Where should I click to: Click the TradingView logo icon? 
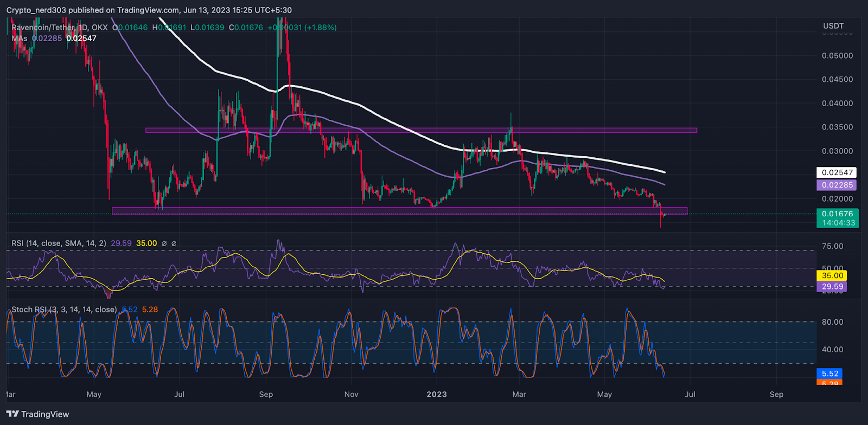[x=12, y=414]
